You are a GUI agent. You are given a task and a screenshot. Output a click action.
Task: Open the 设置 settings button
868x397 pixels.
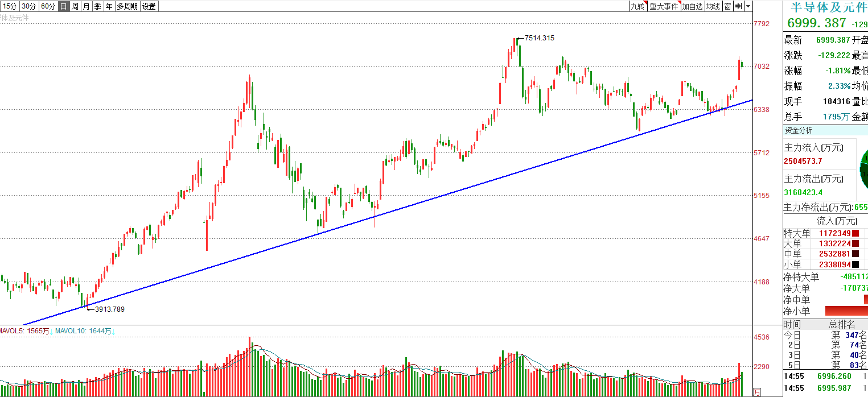[149, 6]
